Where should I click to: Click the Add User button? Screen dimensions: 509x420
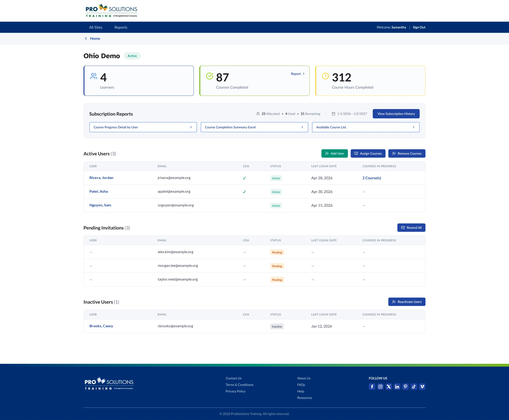tap(335, 153)
